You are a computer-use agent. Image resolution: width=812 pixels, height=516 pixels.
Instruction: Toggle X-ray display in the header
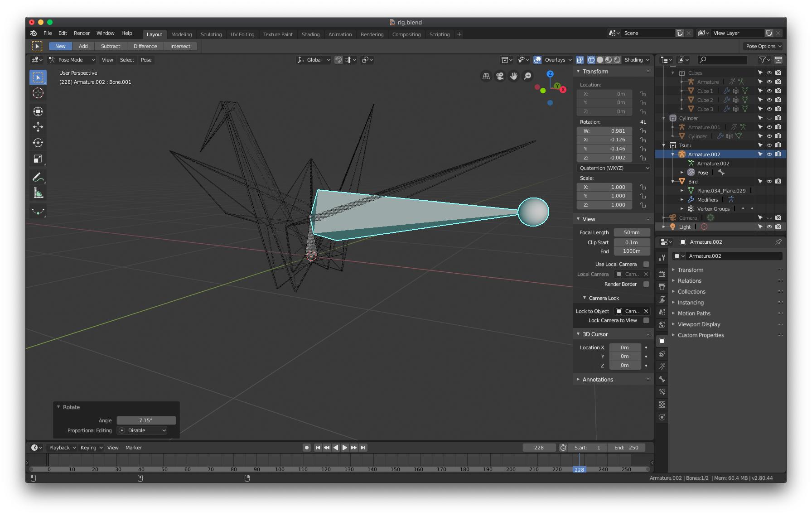tap(580, 60)
